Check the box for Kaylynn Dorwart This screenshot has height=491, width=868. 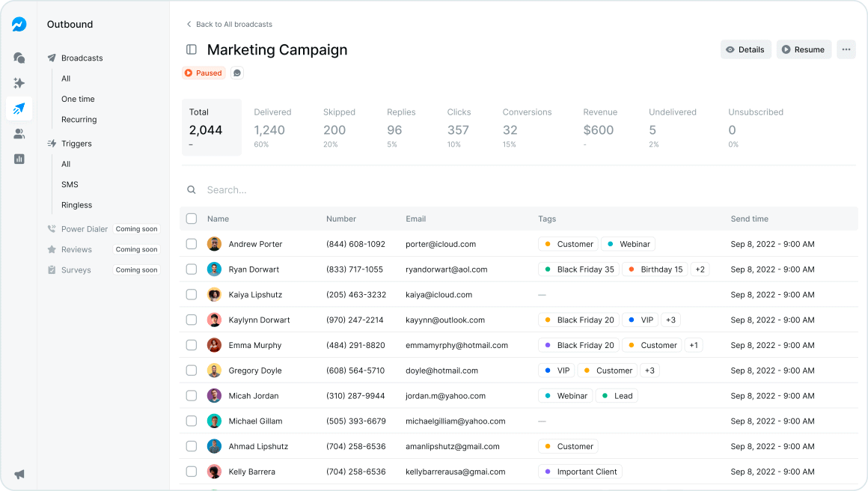192,320
